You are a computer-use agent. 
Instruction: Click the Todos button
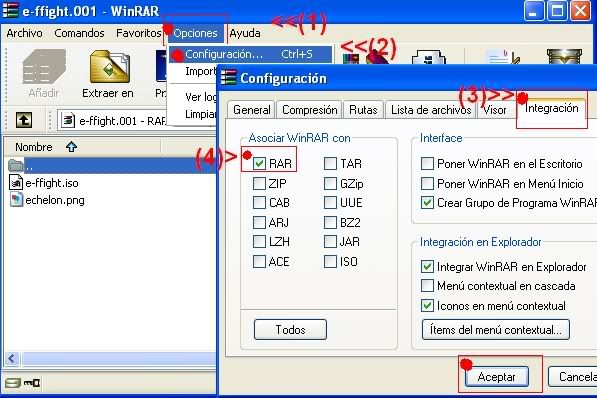[290, 329]
